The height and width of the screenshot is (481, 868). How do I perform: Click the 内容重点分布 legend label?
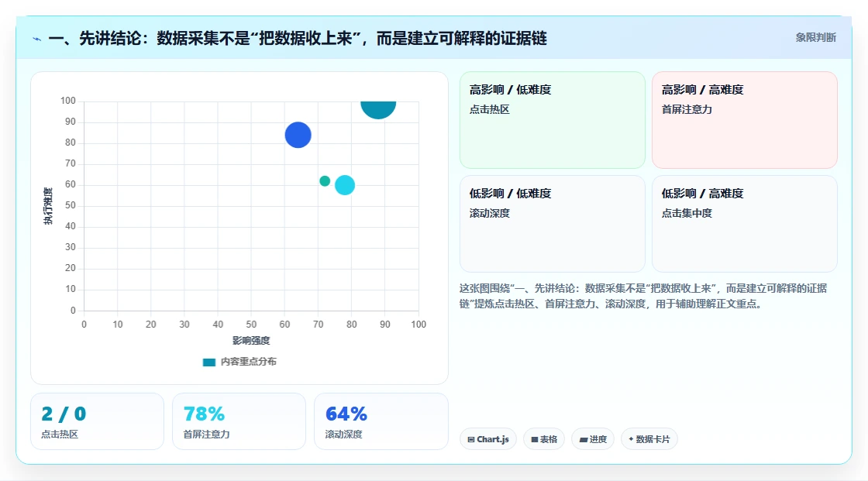(x=248, y=362)
